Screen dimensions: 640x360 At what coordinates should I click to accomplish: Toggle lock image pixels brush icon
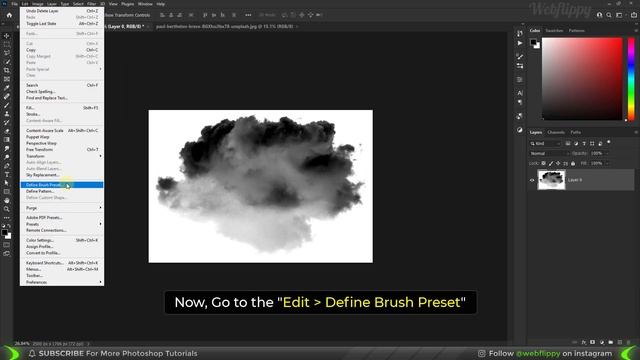point(551,163)
